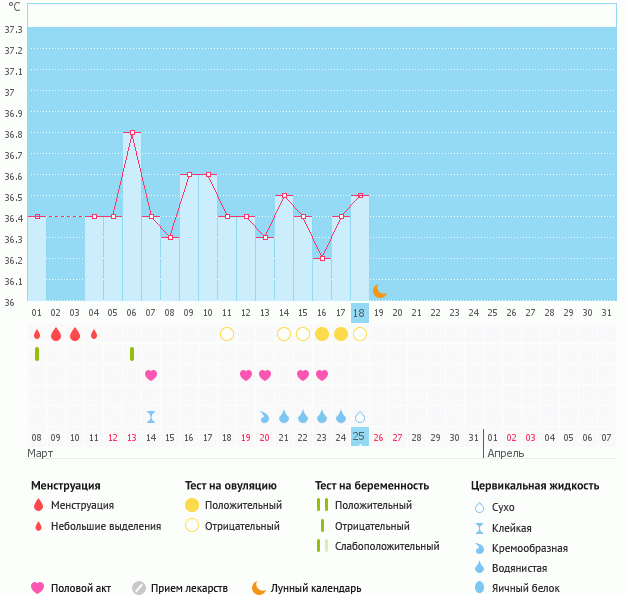Viewport: 626px width, 595px height.
Task: Click the orange moon icon on day 19
Action: 380,291
